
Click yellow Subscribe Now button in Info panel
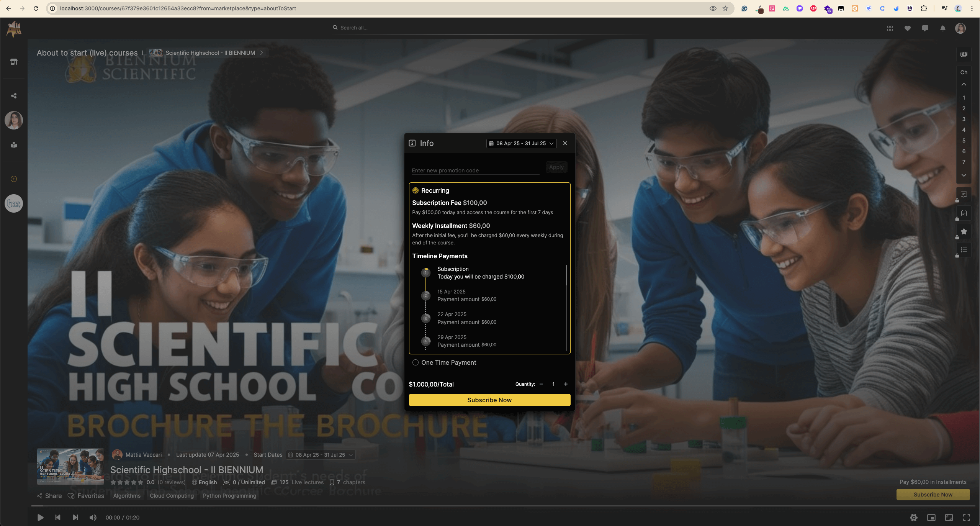tap(489, 400)
